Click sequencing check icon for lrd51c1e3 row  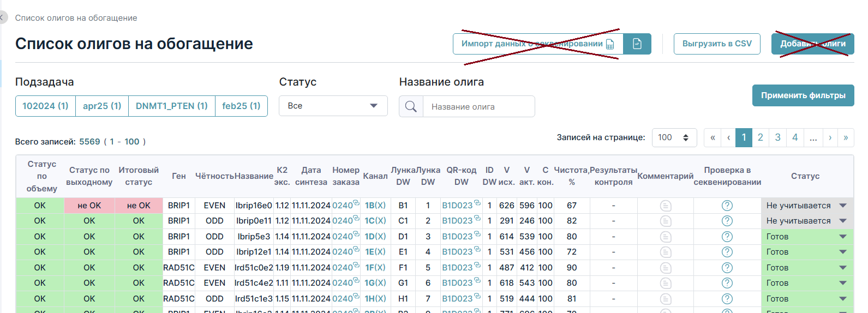coord(727,299)
